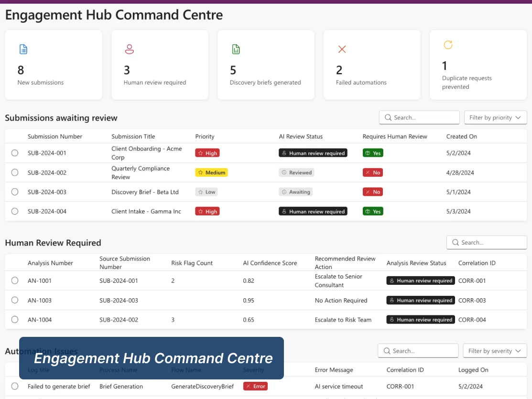Image resolution: width=532 pixels, height=399 pixels.
Task: Sort by Logged On column header
Action: coord(473,370)
